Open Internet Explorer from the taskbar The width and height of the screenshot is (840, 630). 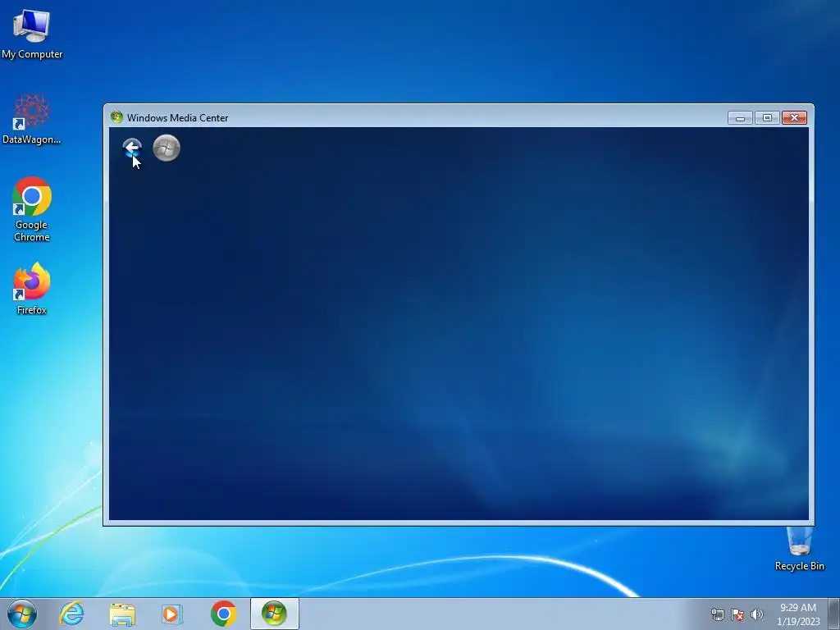pyautogui.click(x=72, y=614)
